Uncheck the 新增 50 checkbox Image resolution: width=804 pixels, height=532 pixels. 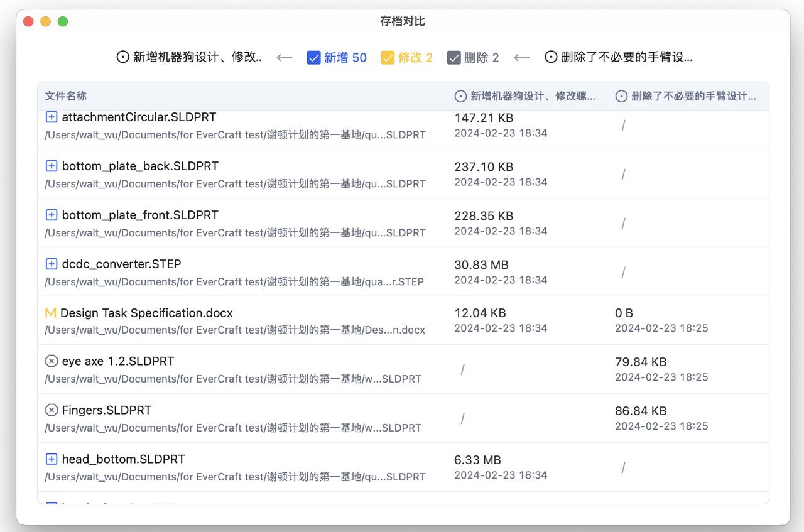click(313, 58)
